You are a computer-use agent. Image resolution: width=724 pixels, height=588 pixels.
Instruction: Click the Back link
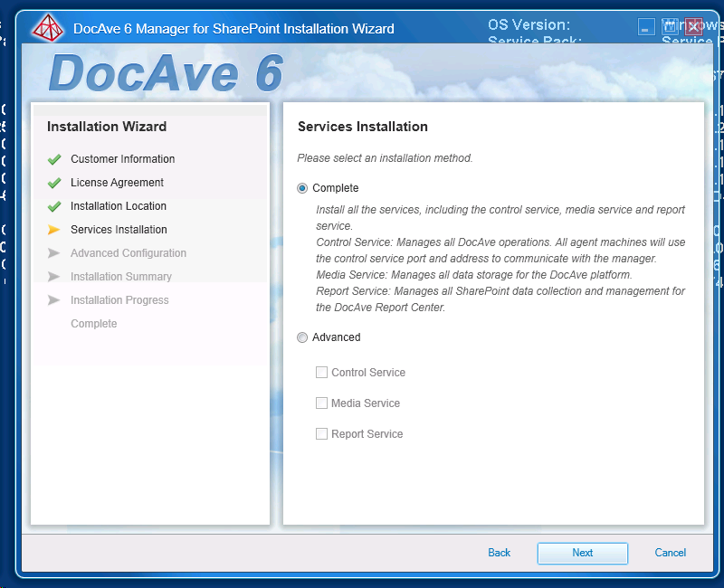point(499,553)
